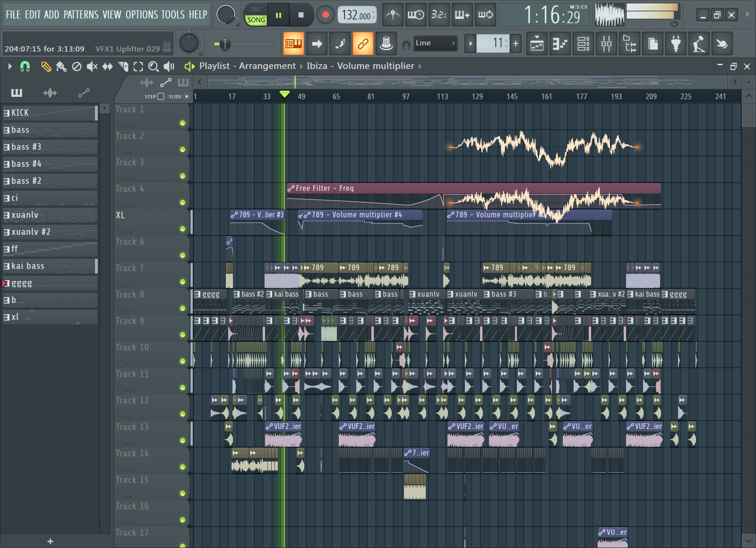This screenshot has height=548, width=756.
Task: Click the metronome icon
Action: [393, 15]
